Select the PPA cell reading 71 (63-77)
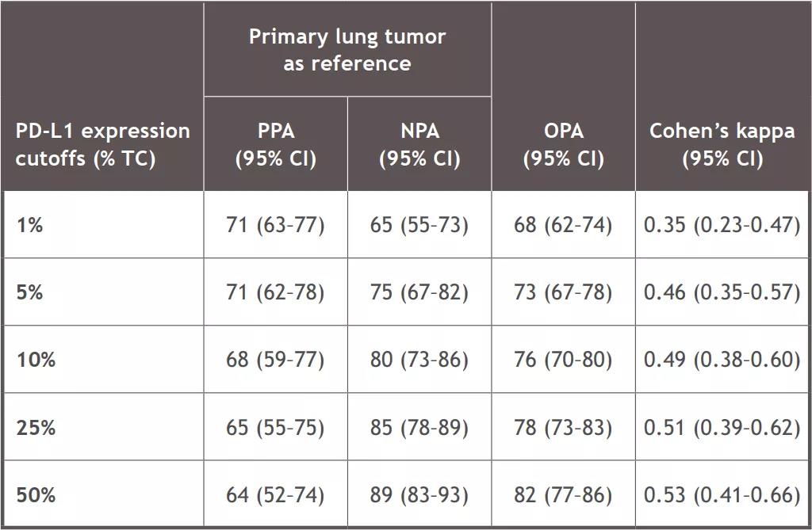The height and width of the screenshot is (530, 812). (276, 225)
